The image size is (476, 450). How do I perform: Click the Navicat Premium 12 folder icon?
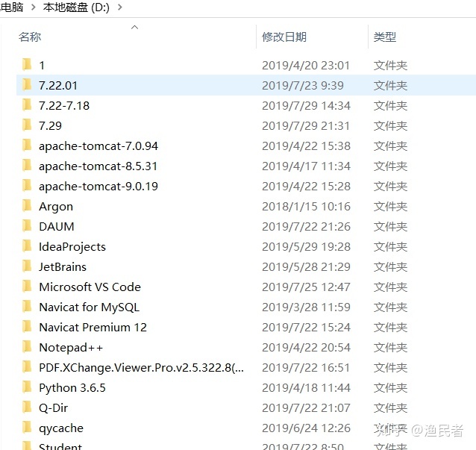(27, 326)
